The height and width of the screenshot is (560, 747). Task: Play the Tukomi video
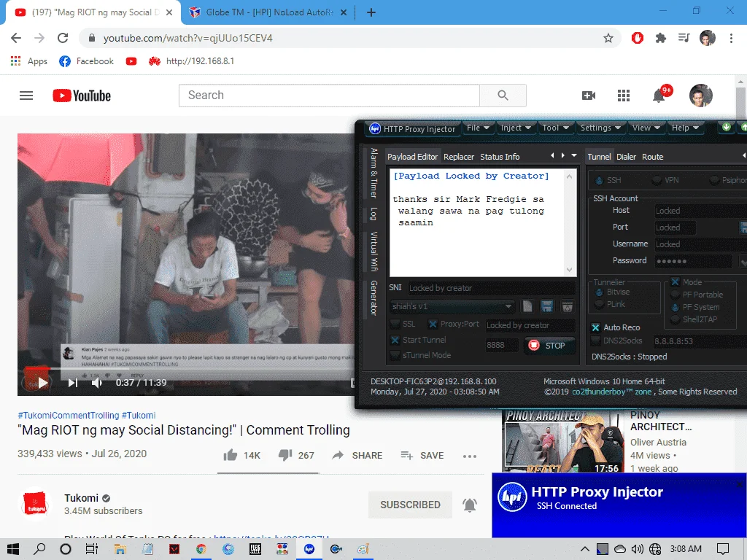click(x=43, y=382)
